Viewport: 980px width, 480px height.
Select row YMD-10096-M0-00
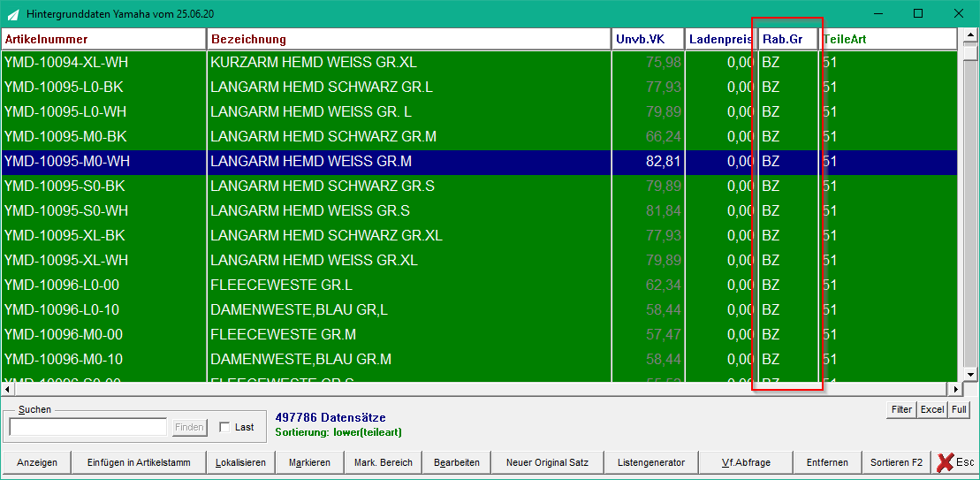tap(479, 335)
